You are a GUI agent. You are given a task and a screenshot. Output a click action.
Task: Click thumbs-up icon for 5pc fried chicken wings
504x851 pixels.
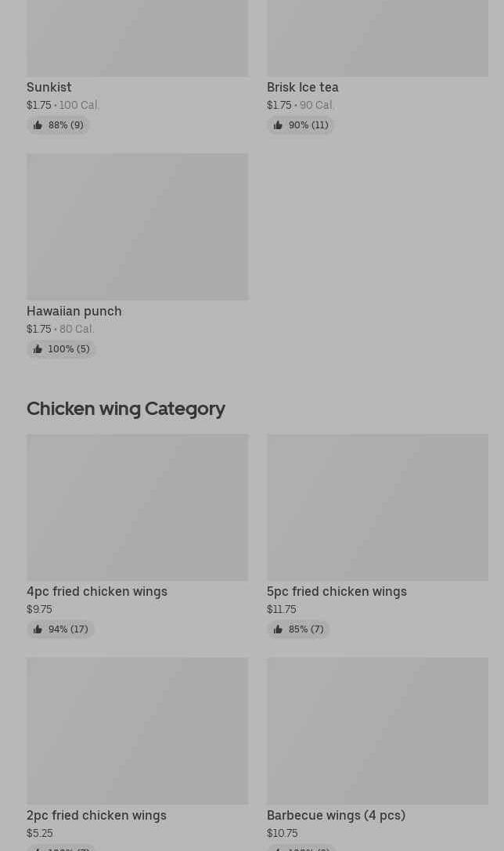278,629
